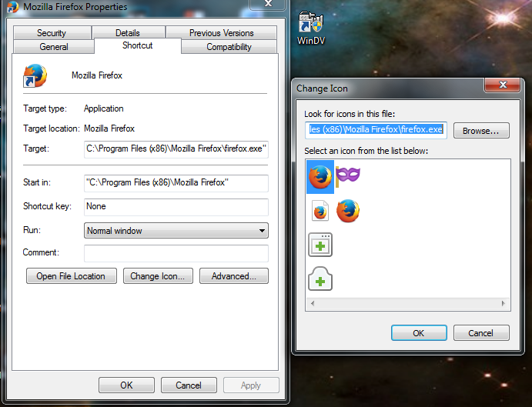Click the empty Comment field
This screenshot has width=532, height=407.
(x=176, y=253)
